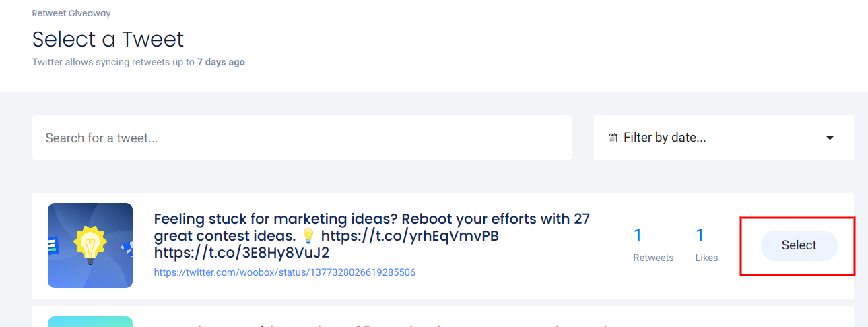Screen dimensions: 868x327
Task: Click the Select a Tweet heading
Action: pos(108,39)
